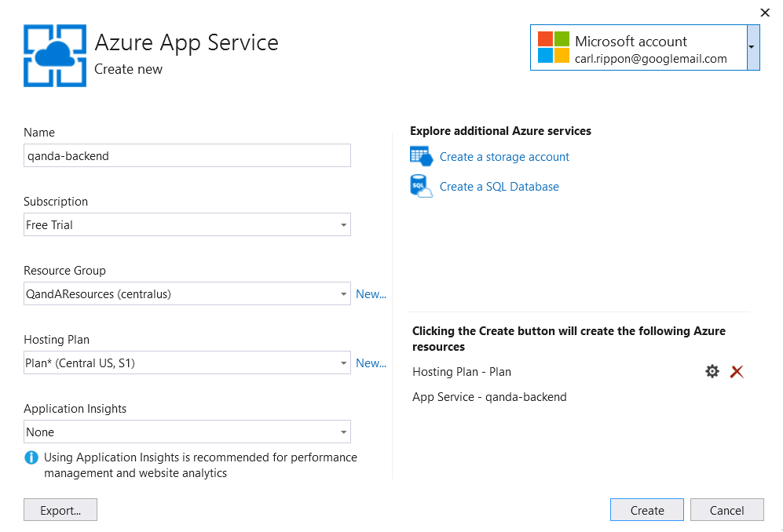Click the Application Insights info icon
This screenshot has height=532, width=783.
click(31, 457)
